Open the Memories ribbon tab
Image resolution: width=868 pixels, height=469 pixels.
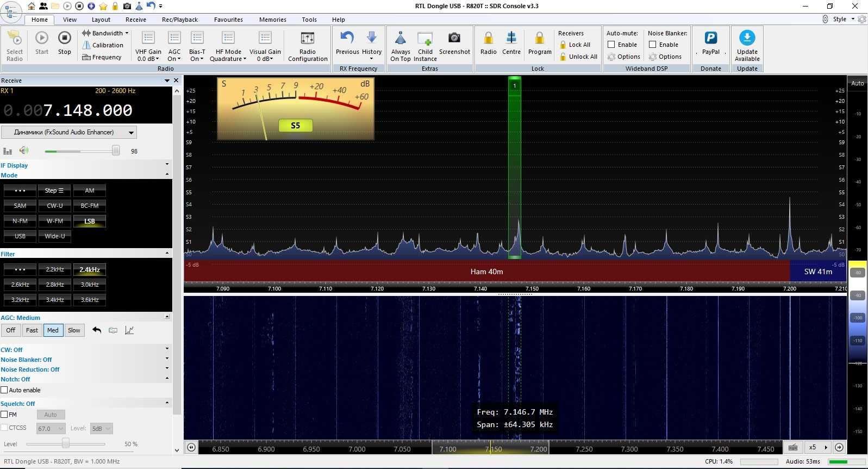pos(273,20)
